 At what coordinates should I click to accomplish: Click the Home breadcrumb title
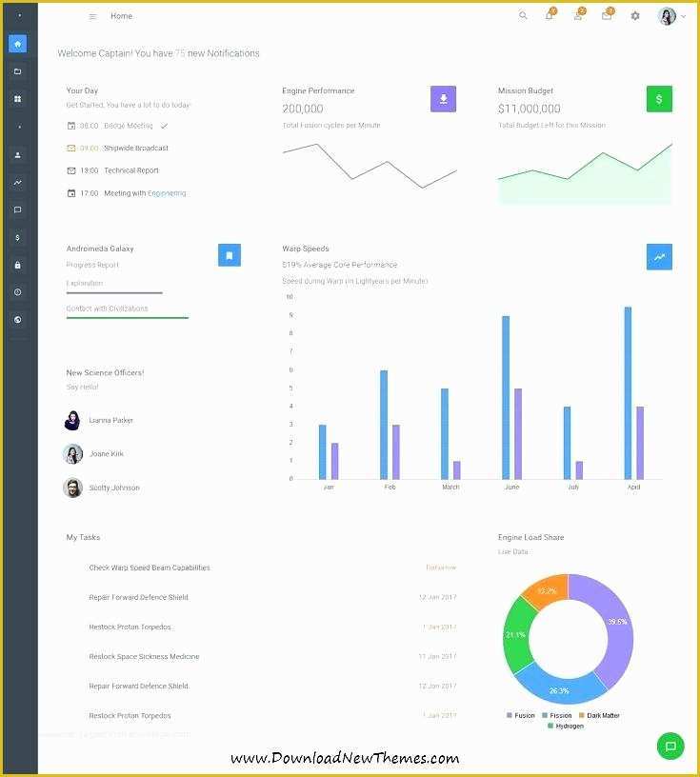(x=122, y=16)
